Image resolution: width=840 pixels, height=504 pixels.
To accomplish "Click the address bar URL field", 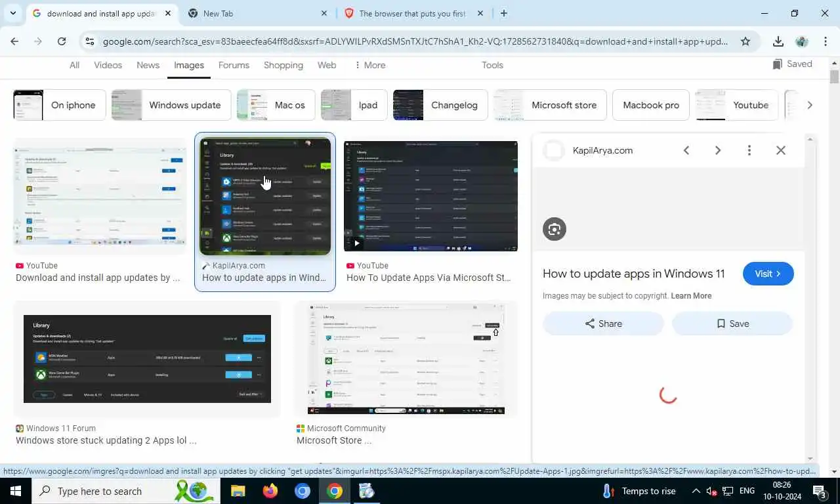I will (415, 41).
